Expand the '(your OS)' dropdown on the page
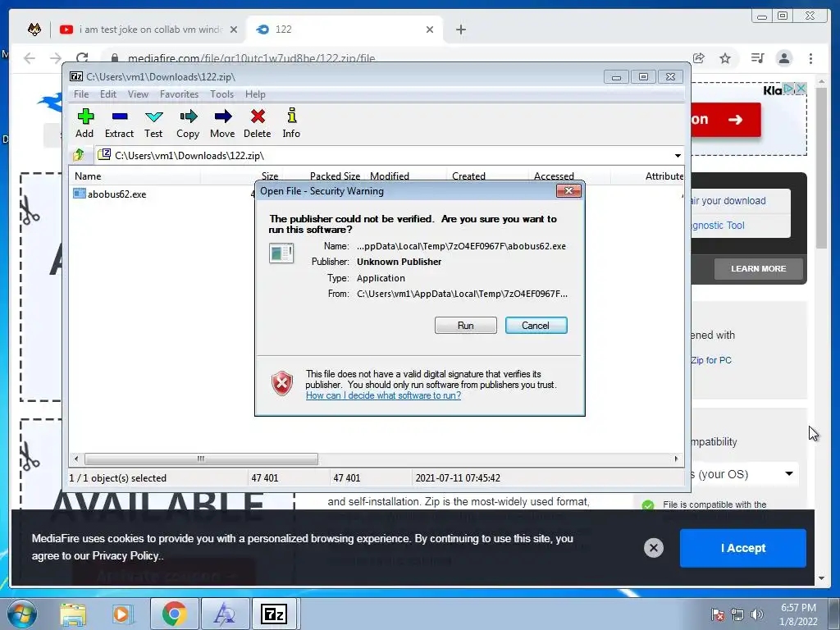 coord(789,473)
